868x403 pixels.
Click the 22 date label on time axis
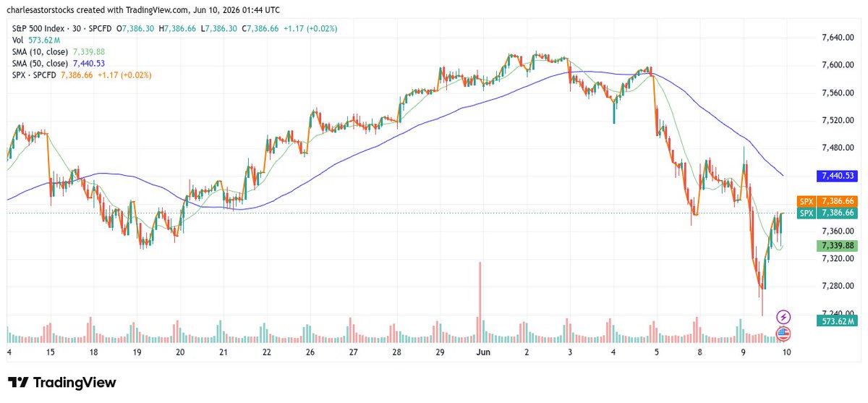coord(267,352)
